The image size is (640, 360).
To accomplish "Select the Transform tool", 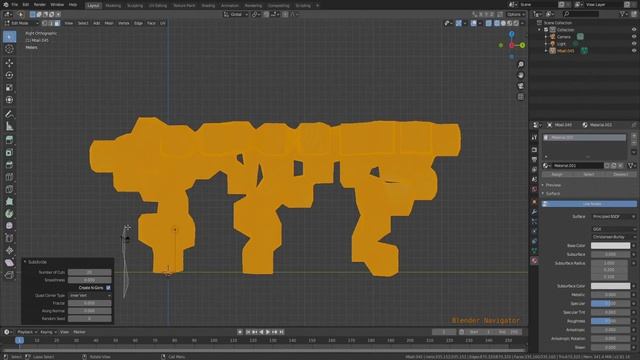I will (x=9, y=100).
